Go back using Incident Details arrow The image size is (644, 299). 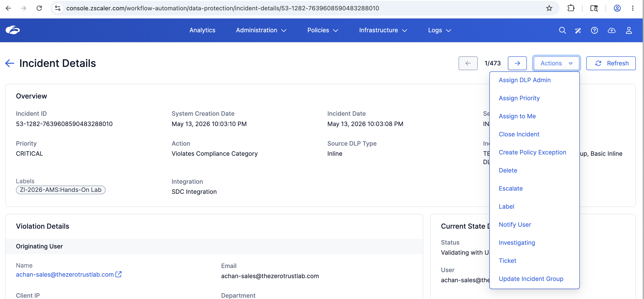click(x=10, y=63)
